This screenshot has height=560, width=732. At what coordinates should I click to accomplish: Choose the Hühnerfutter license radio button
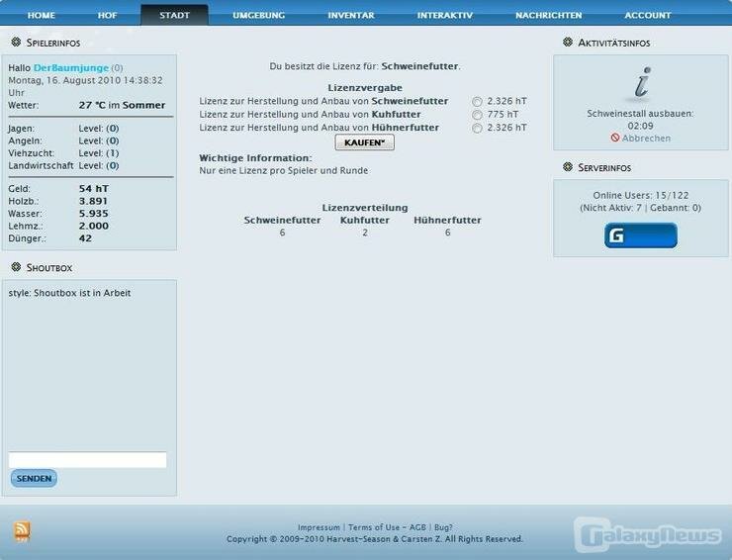click(x=478, y=128)
